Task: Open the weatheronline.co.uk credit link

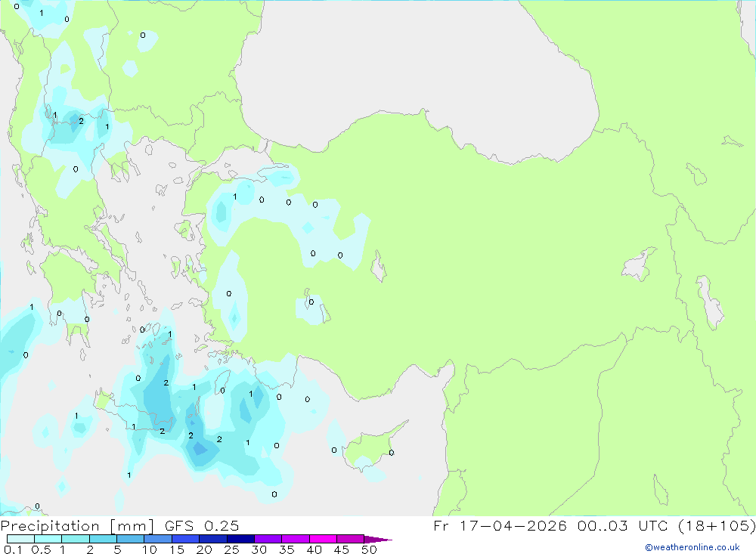Action: point(692,547)
